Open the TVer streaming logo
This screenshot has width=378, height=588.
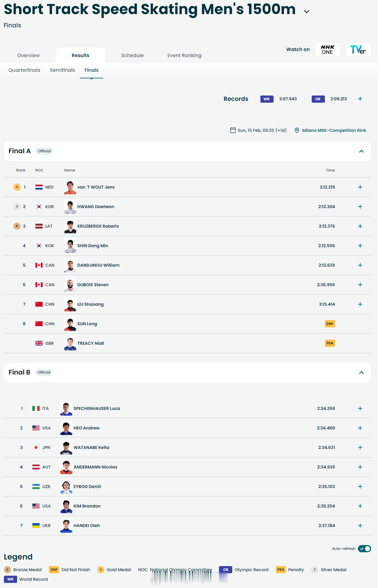tap(358, 50)
